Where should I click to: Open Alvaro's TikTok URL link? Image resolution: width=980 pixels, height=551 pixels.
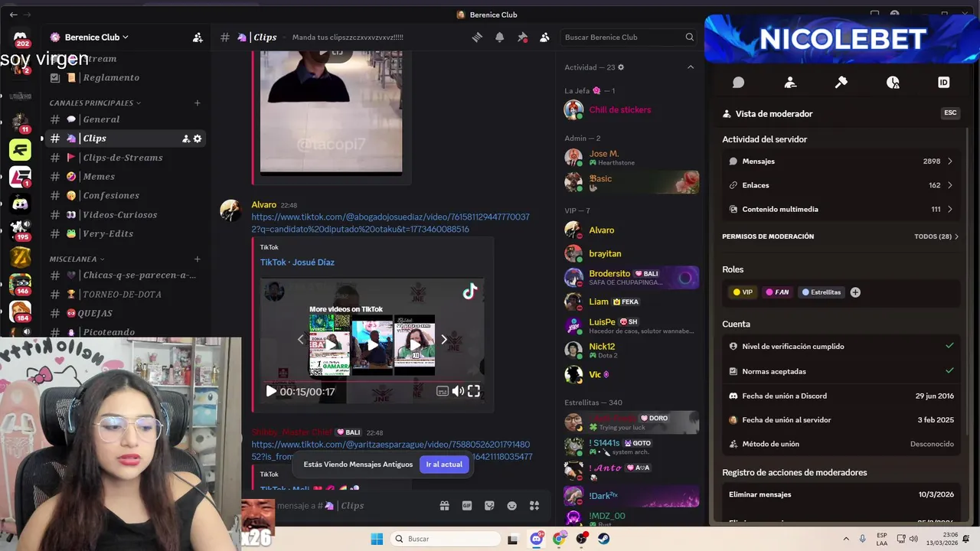click(x=390, y=223)
